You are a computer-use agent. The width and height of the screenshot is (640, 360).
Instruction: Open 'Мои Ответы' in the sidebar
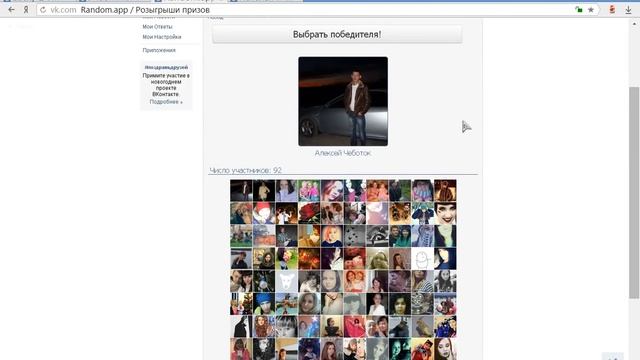coord(157,27)
